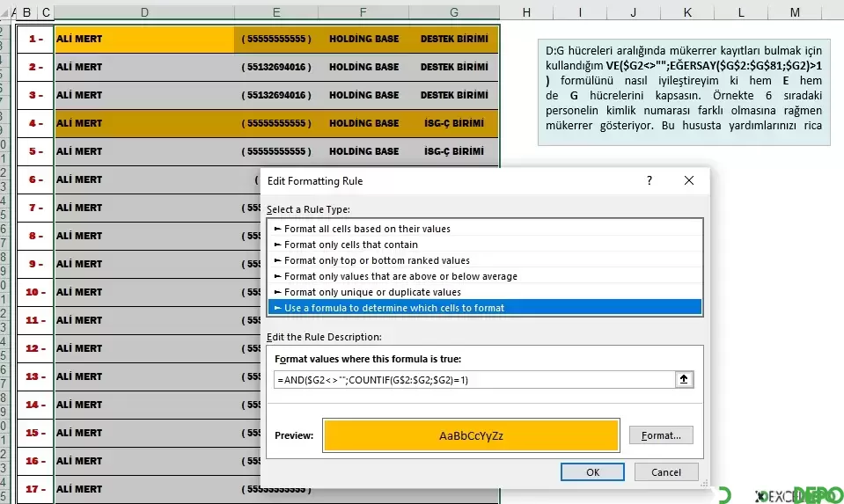Click HOLDİNG BASE cell in row 5

(x=363, y=151)
